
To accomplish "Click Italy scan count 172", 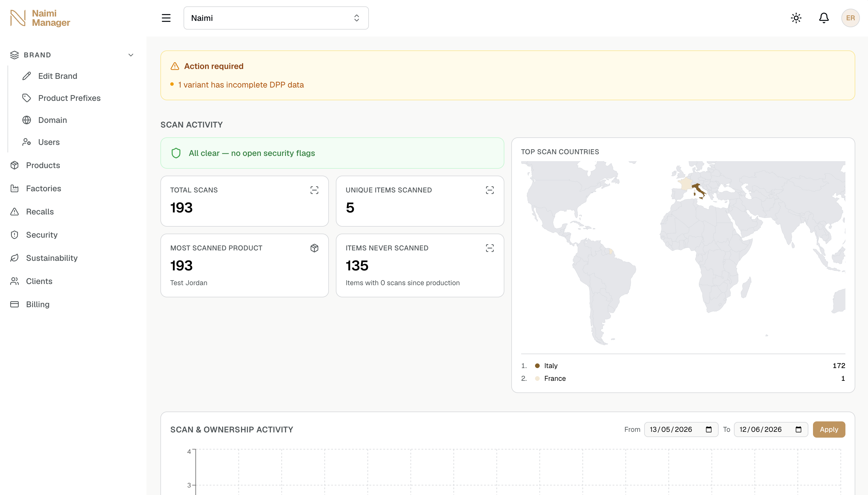I will (839, 366).
